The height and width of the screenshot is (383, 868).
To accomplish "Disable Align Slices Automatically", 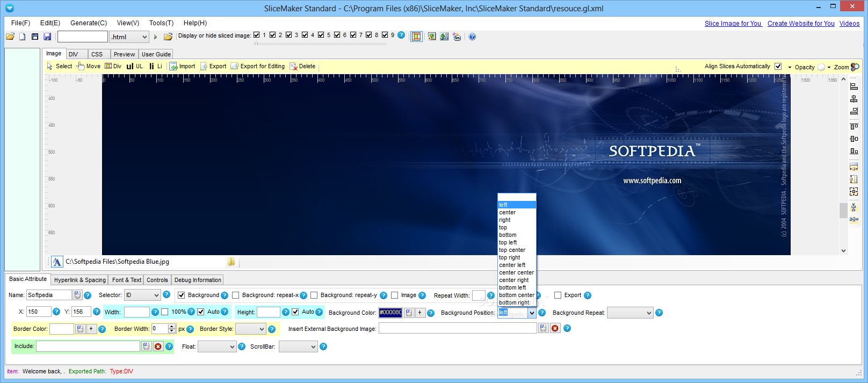I will [778, 66].
